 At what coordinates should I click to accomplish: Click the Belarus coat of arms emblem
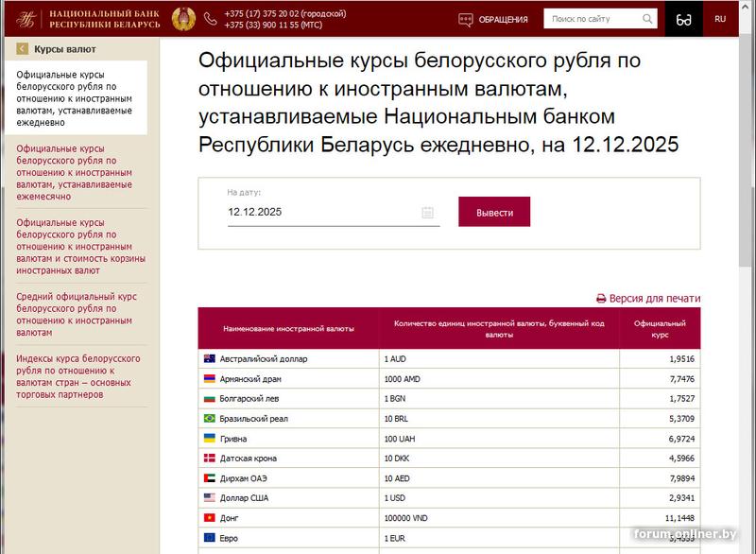pyautogui.click(x=183, y=19)
